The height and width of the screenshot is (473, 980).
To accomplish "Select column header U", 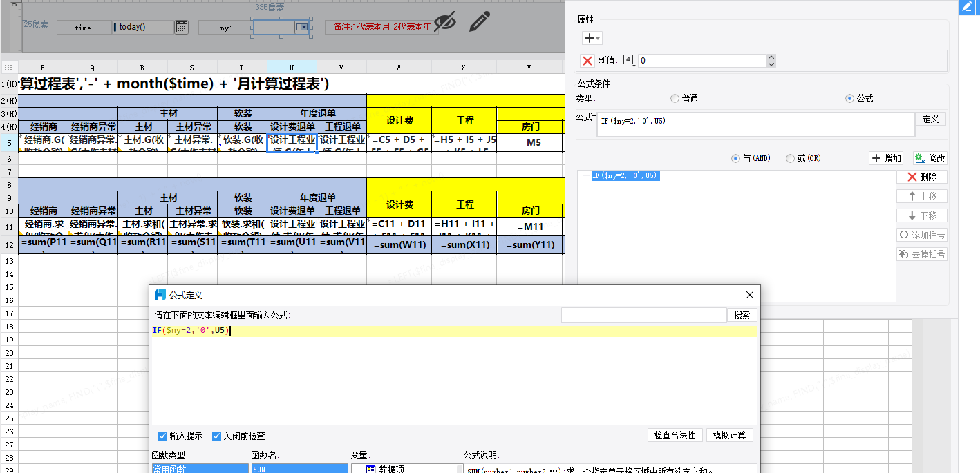I will [292, 68].
